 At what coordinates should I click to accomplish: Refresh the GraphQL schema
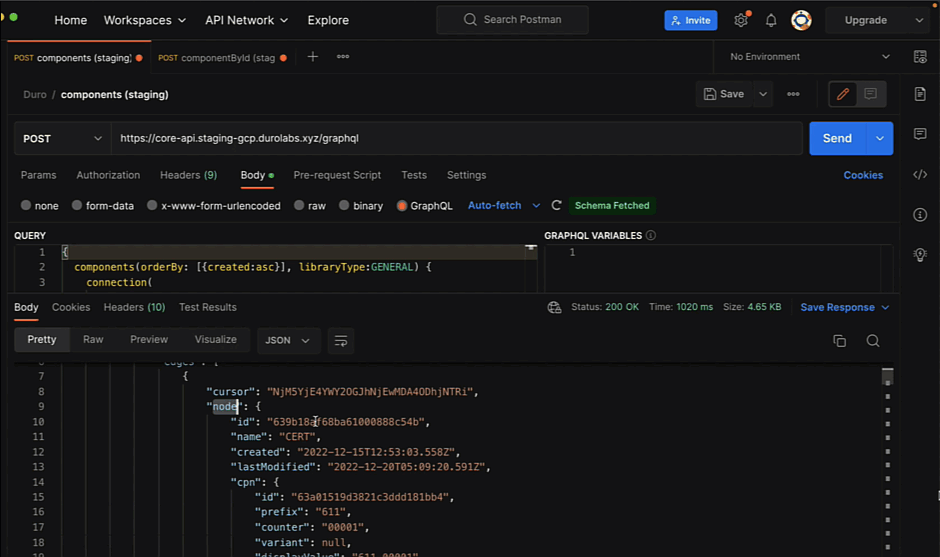tap(556, 206)
